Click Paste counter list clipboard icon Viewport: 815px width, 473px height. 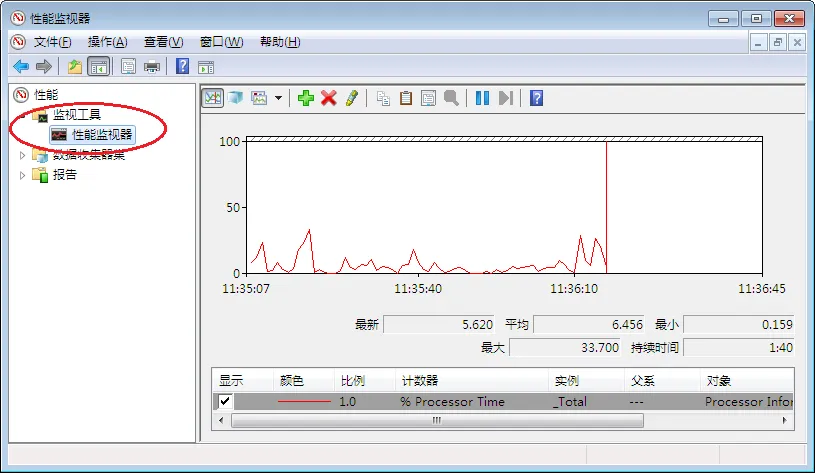tap(405, 98)
